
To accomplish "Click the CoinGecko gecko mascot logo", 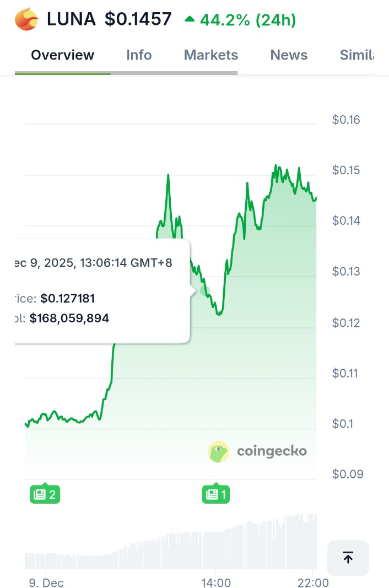I will [219, 451].
